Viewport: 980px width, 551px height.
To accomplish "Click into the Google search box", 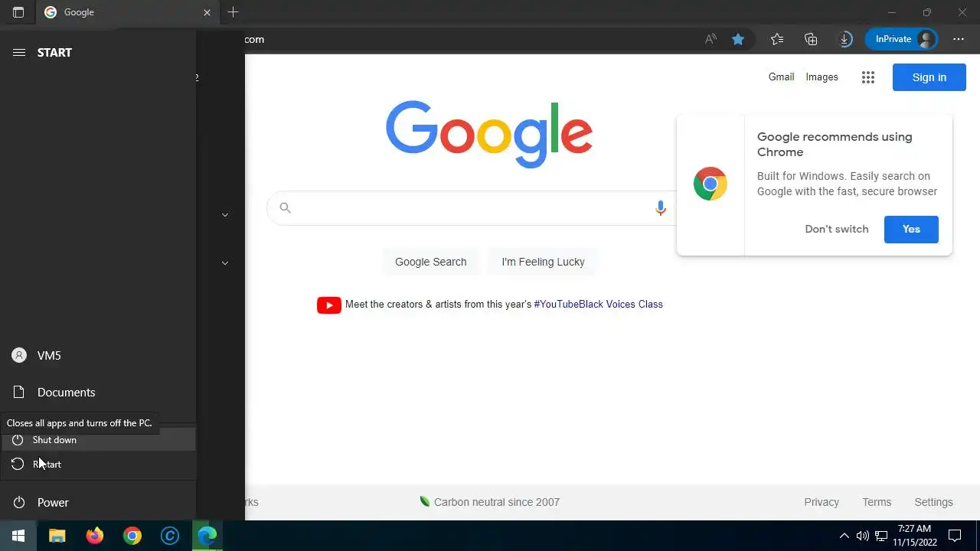I will (x=471, y=208).
